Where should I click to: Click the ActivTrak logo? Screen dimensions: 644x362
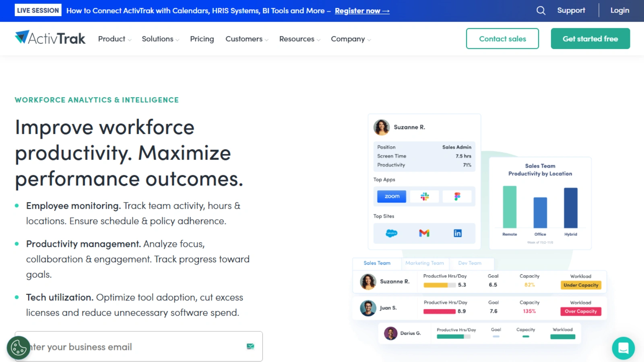(x=50, y=38)
